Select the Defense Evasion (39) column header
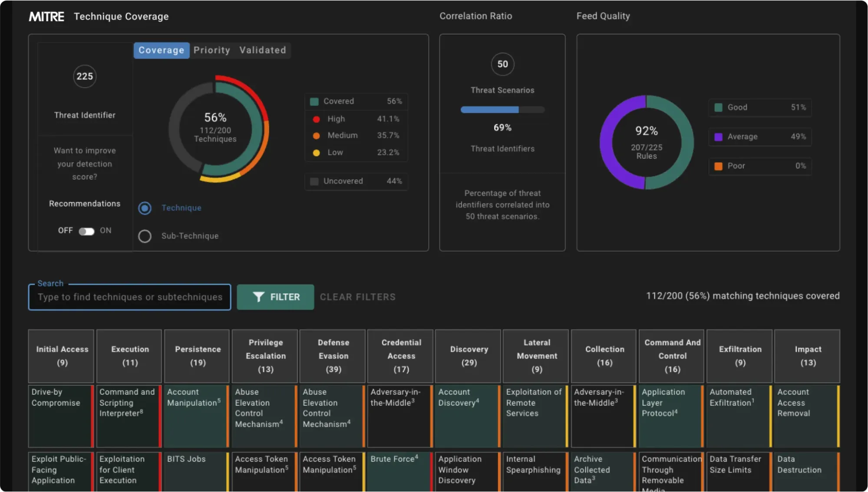 pos(333,356)
